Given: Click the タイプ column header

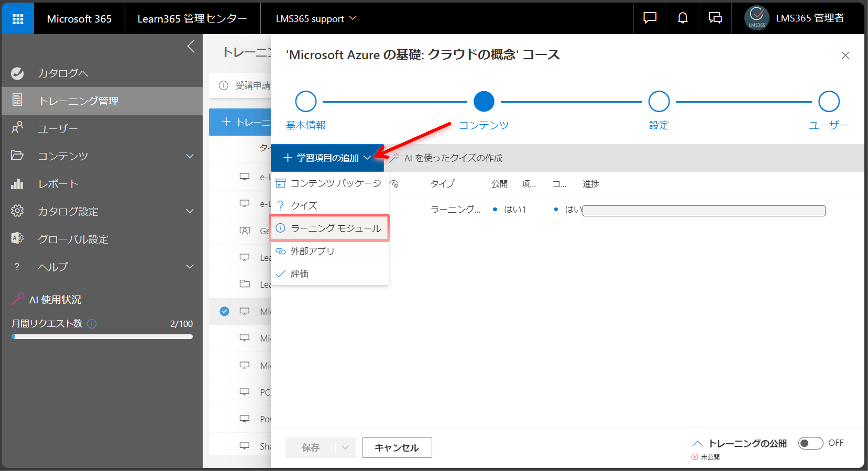Looking at the screenshot, I should tap(442, 184).
